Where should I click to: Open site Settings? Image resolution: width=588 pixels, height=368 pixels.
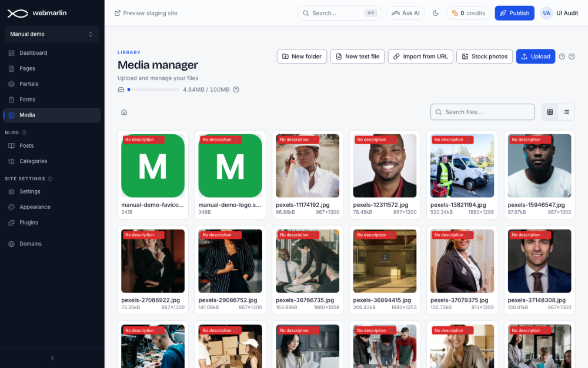(52, 191)
